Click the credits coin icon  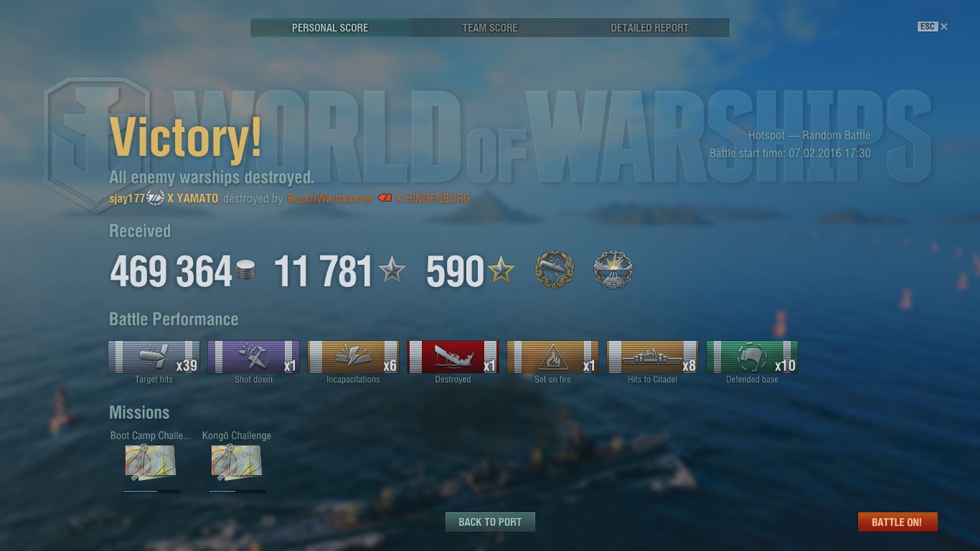(245, 270)
